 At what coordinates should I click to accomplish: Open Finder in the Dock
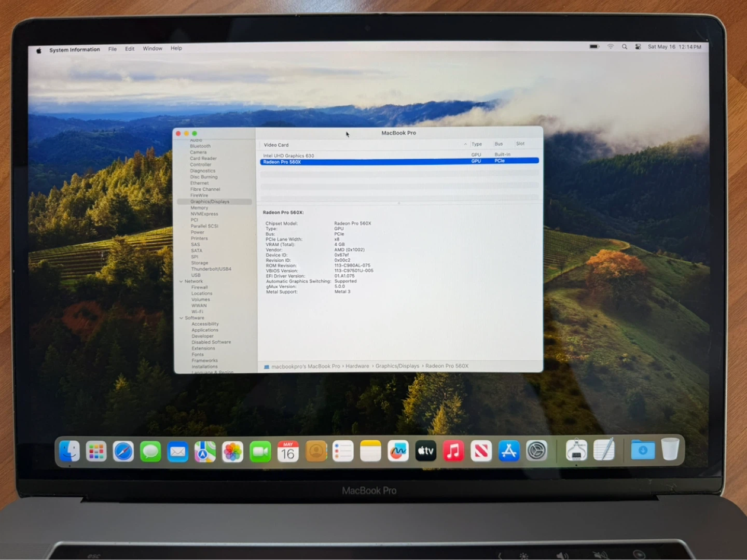coord(69,451)
